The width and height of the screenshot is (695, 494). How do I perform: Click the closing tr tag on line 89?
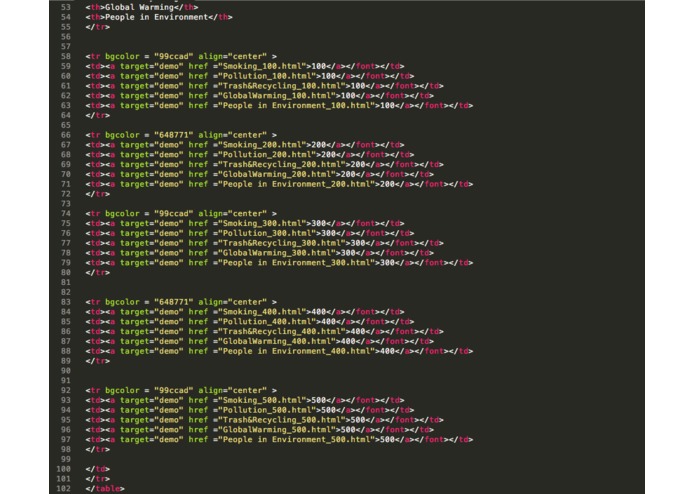pyautogui.click(x=98, y=361)
